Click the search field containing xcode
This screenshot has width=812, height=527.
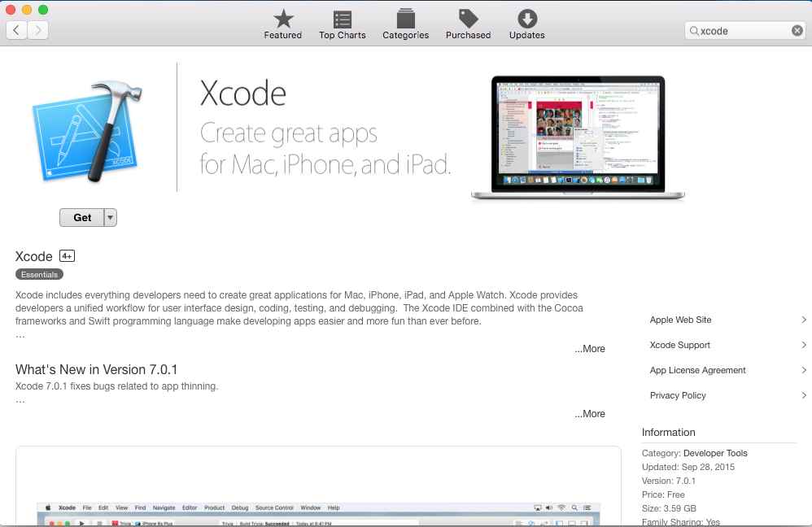click(744, 31)
